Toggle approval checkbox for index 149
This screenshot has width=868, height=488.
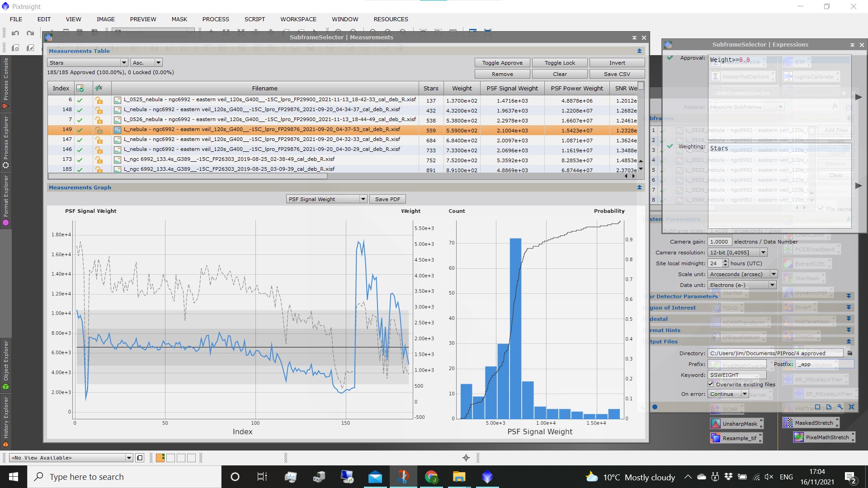80,130
